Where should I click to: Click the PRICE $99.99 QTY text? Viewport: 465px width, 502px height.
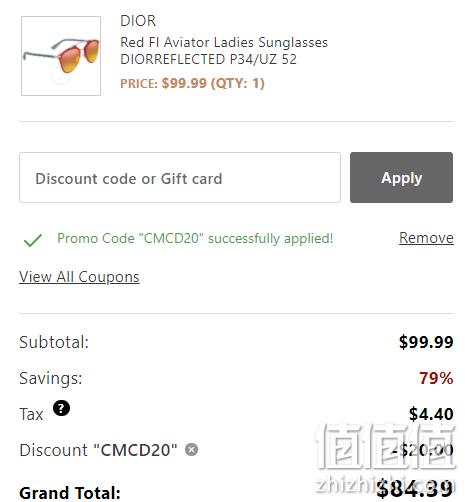[192, 83]
